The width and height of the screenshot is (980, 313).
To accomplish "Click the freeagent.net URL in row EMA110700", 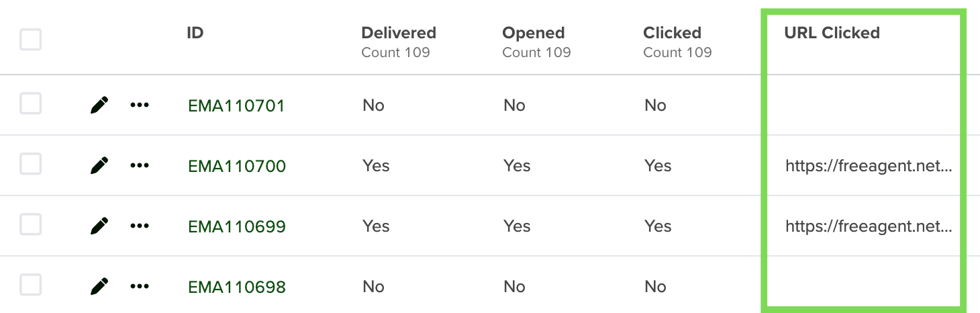I will point(869,166).
